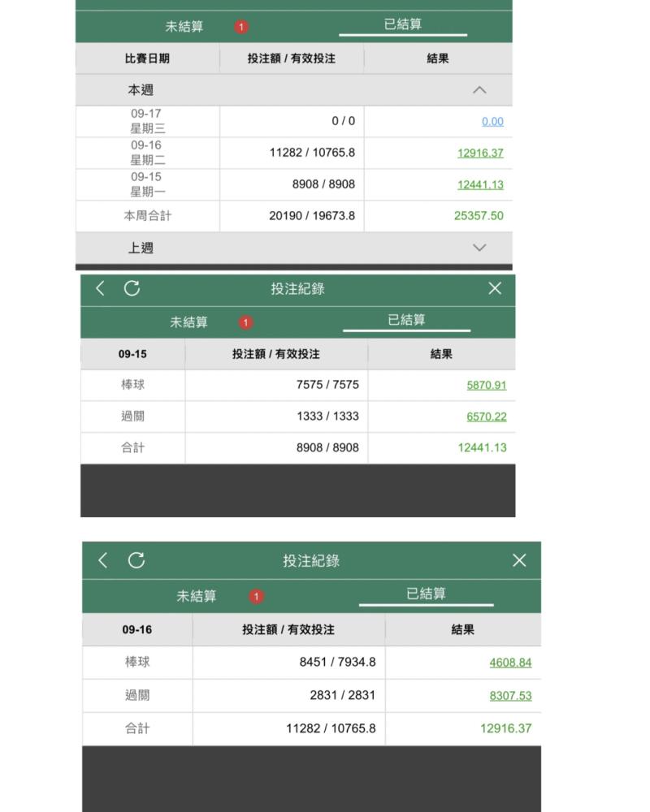Open 過關 result 6570.22 link
Viewport: 650px width, 812px height.
[x=486, y=417]
